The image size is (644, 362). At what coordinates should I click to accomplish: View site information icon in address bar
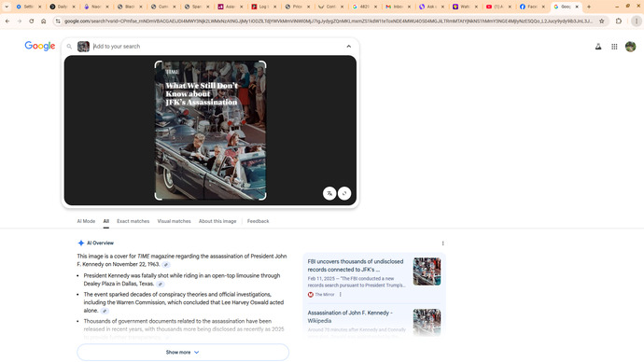[58, 21]
